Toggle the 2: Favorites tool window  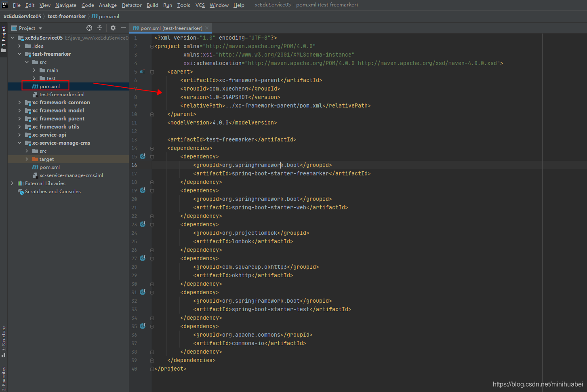(4, 378)
